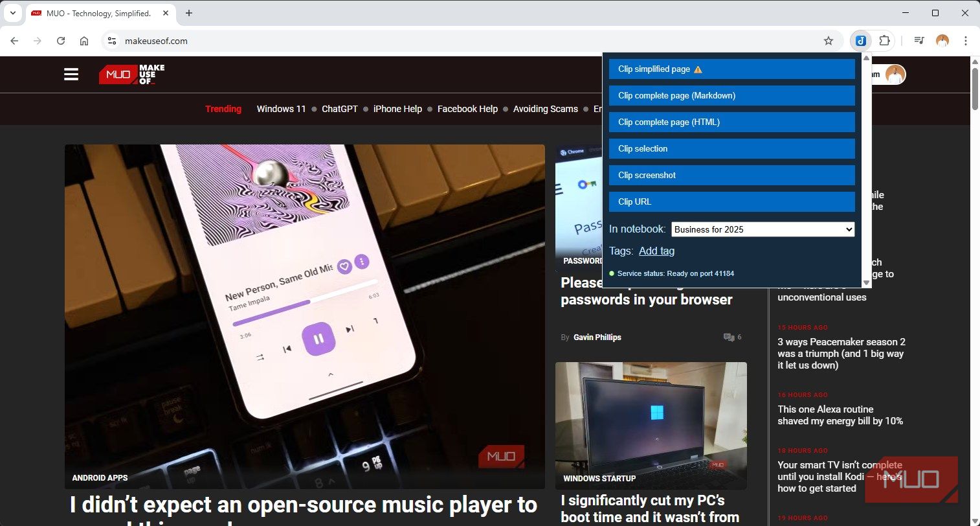Viewport: 980px width, 526px height.
Task: Click the Joplin Web Clipper extension icon
Action: tap(860, 41)
